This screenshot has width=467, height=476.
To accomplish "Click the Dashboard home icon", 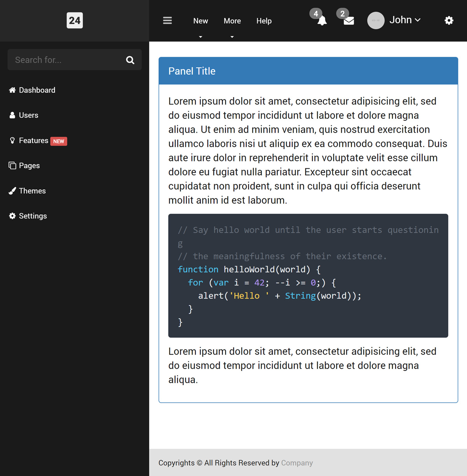I will pyautogui.click(x=12, y=90).
